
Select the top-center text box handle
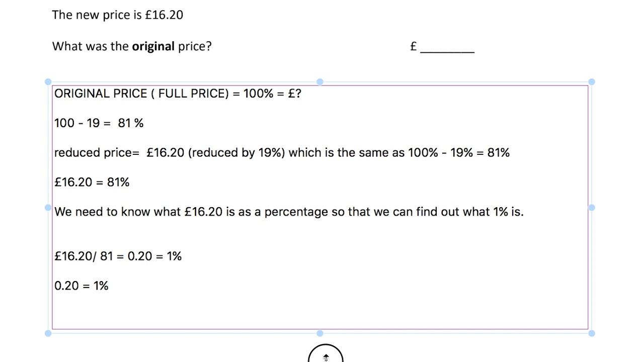click(319, 81)
